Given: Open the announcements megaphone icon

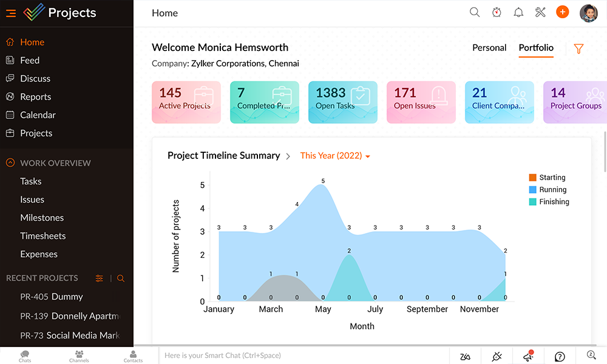Looking at the screenshot, I should (x=528, y=357).
